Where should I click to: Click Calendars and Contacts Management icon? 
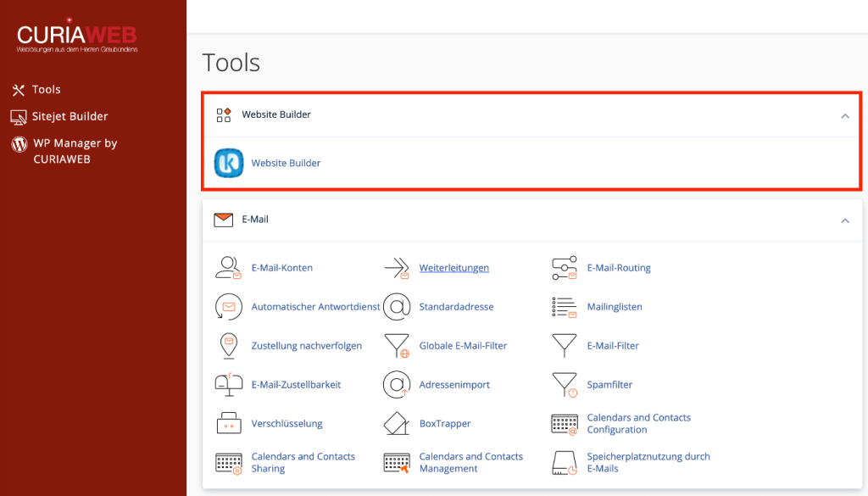(397, 463)
